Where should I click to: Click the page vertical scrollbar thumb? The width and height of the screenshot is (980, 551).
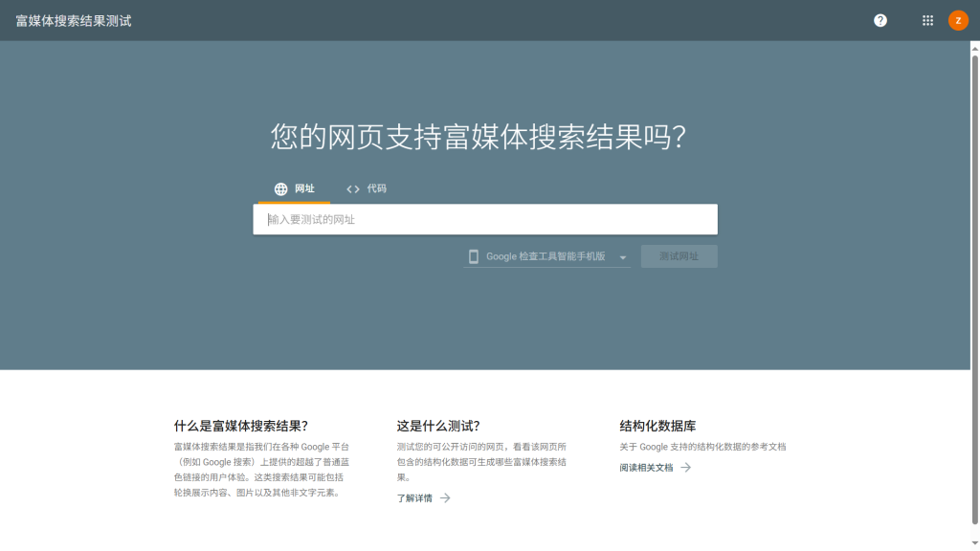tap(975, 290)
